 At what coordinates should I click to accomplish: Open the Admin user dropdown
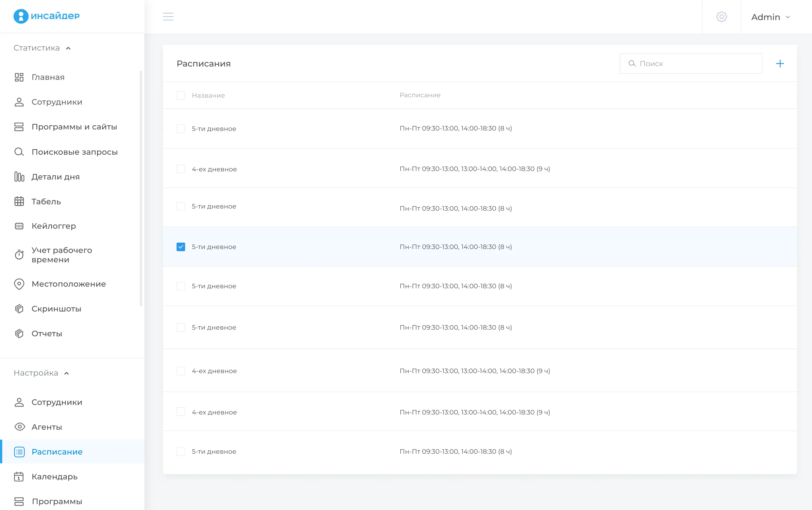(x=770, y=17)
